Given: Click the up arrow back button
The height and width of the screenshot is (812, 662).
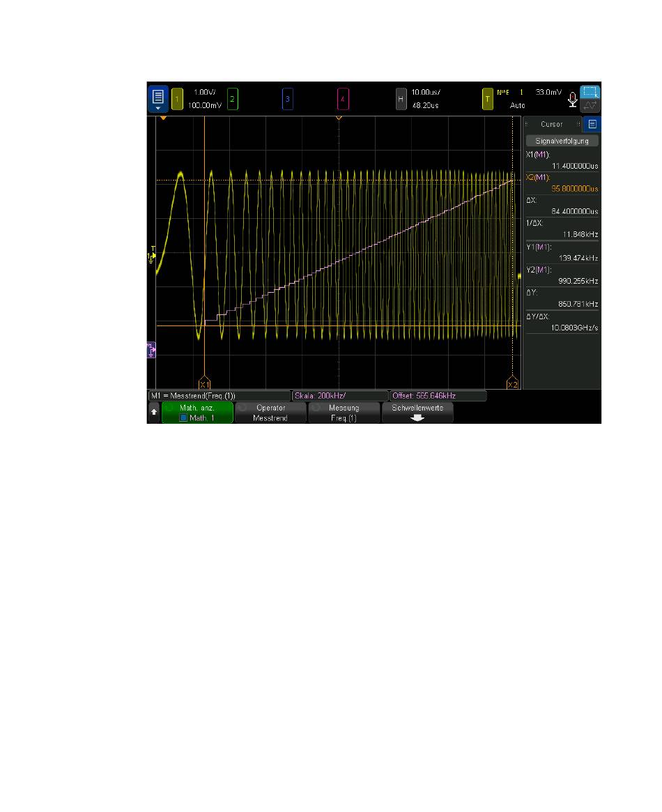Looking at the screenshot, I should pyautogui.click(x=154, y=412).
